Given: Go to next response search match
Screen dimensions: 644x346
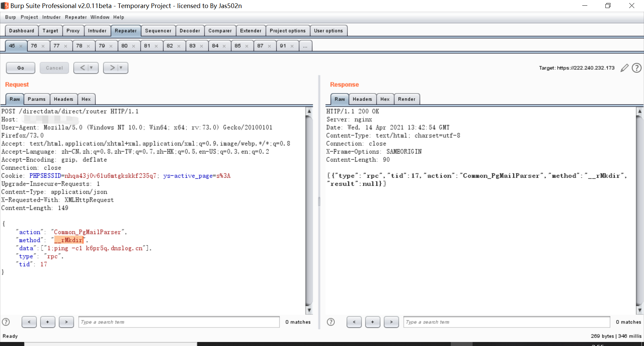Looking at the screenshot, I should (x=391, y=322).
